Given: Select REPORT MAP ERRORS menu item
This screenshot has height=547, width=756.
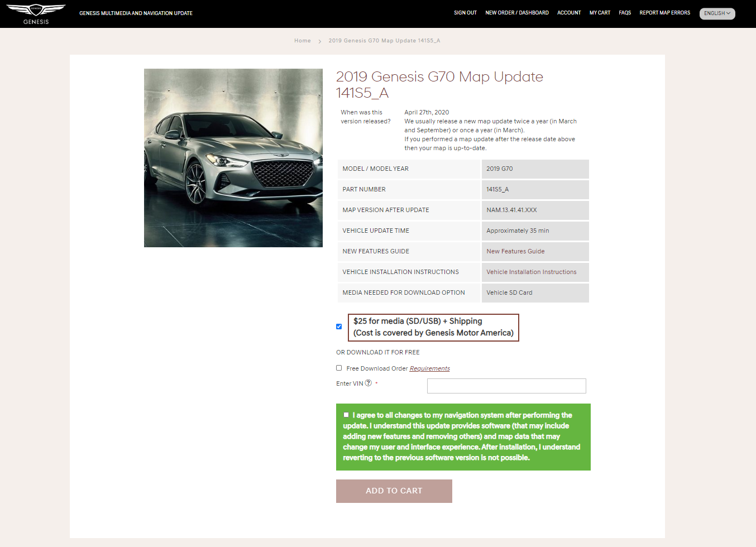Looking at the screenshot, I should point(664,13).
